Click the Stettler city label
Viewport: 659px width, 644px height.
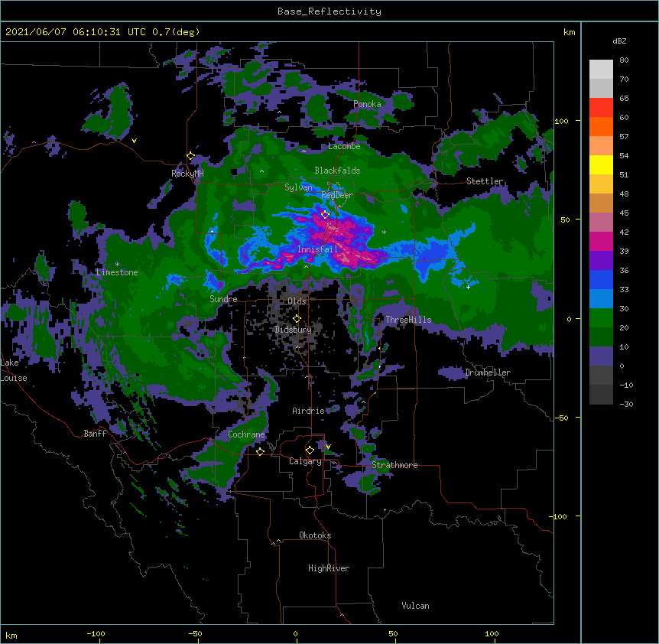click(x=485, y=181)
